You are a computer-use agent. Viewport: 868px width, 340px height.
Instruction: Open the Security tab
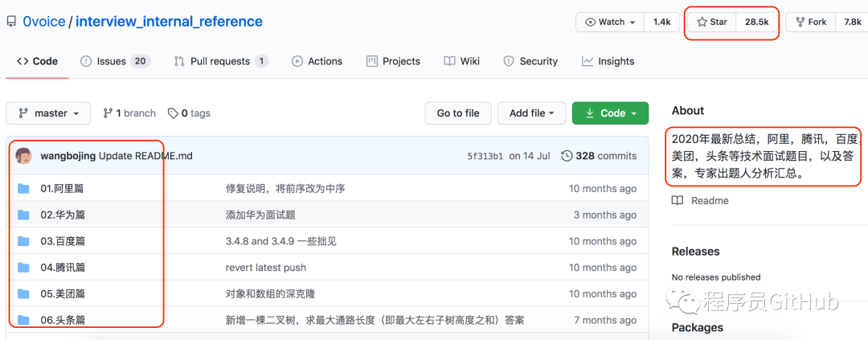[530, 61]
